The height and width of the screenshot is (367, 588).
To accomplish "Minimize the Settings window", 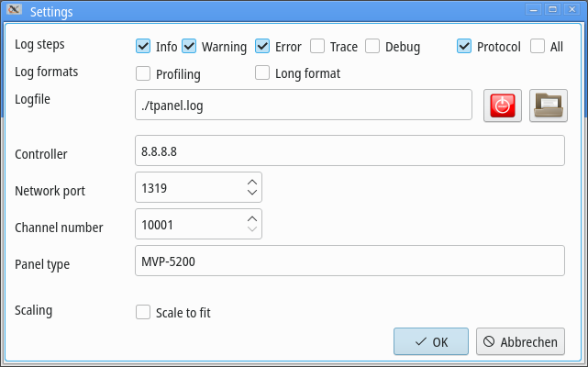I will 533,9.
